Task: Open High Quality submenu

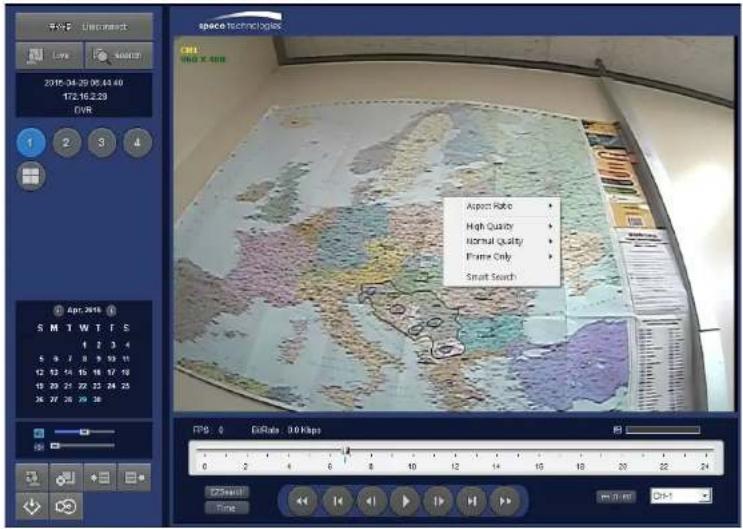Action: [x=502, y=226]
